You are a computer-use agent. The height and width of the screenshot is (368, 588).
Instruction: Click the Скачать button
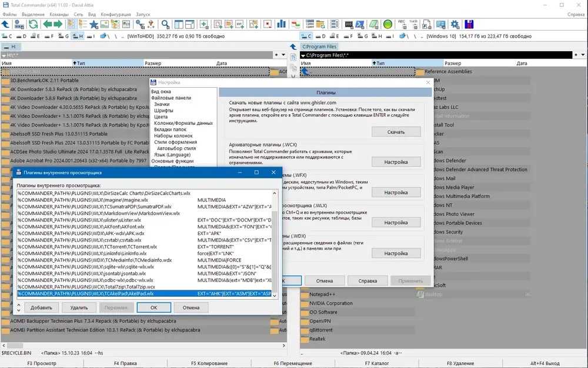(396, 132)
